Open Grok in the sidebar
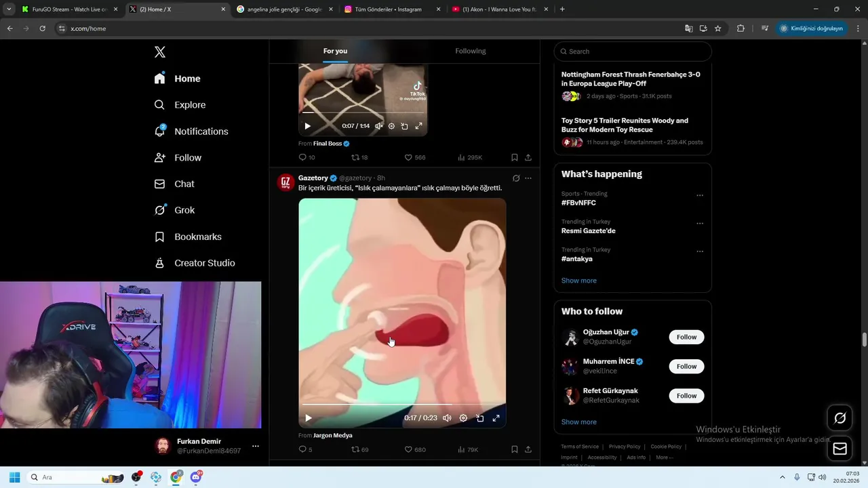Image resolution: width=868 pixels, height=488 pixels. 175,210
